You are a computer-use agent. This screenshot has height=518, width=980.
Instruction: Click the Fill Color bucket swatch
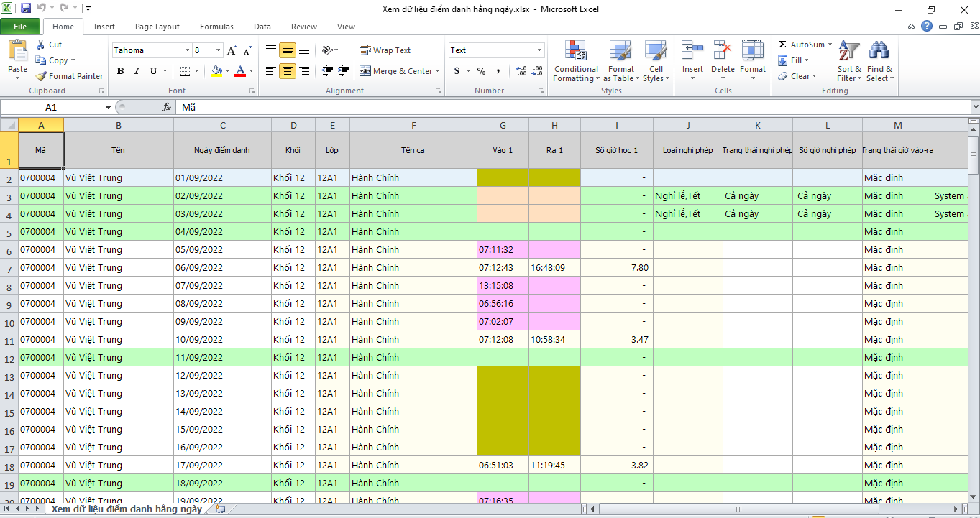(216, 71)
